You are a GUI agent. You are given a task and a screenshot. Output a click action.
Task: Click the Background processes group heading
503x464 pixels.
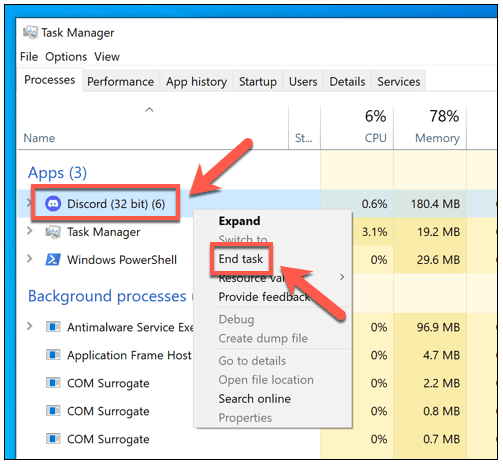pos(107,296)
